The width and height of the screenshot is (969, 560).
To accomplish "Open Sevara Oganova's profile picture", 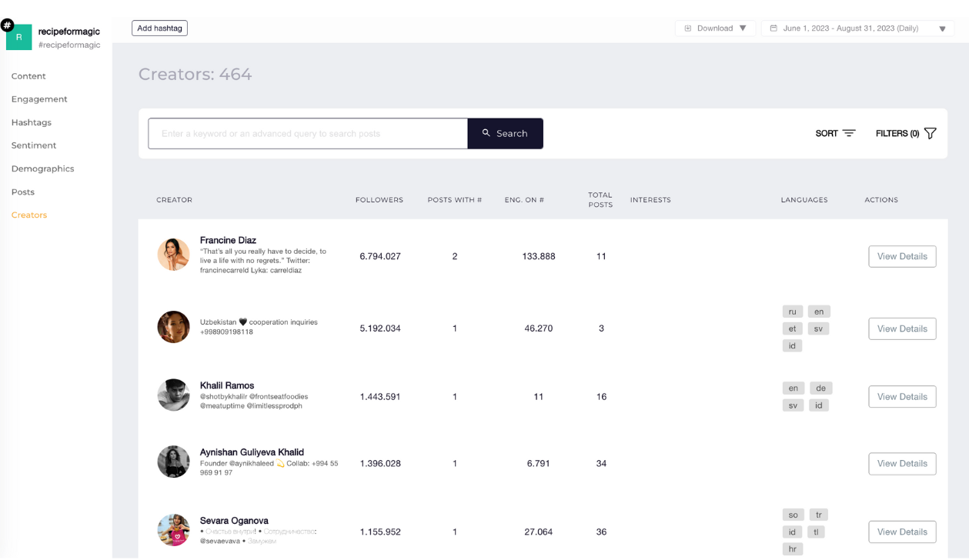I will pyautogui.click(x=173, y=530).
